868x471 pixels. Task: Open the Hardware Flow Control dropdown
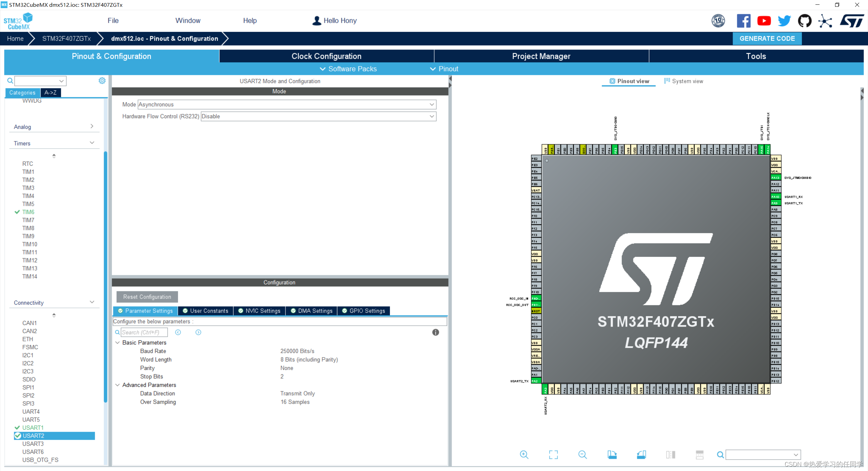[x=318, y=117]
